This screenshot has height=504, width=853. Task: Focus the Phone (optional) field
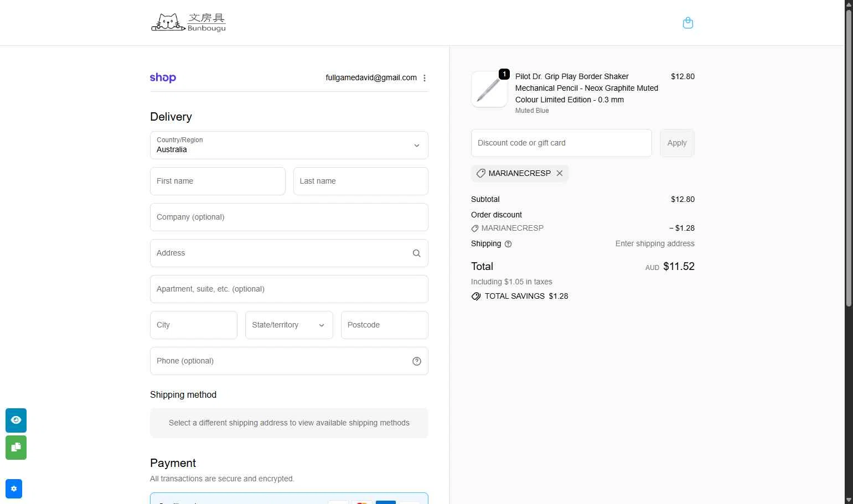click(289, 361)
